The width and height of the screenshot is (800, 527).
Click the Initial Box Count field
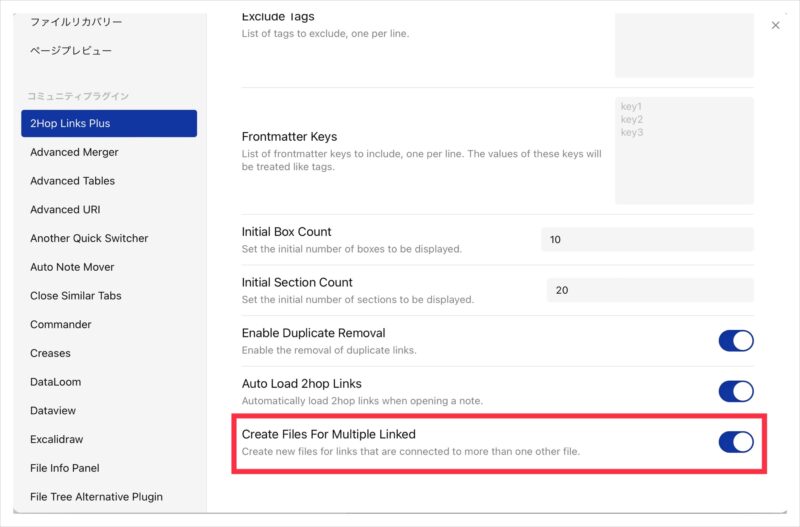click(x=647, y=240)
